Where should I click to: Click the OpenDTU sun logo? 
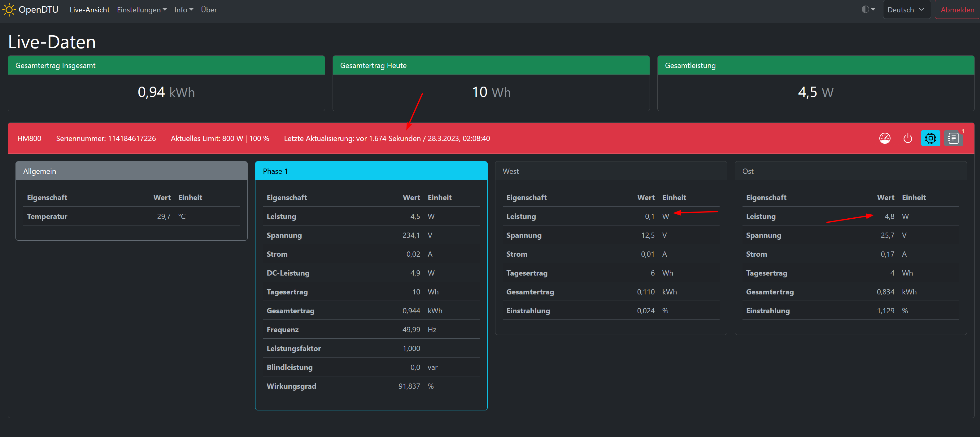[9, 10]
